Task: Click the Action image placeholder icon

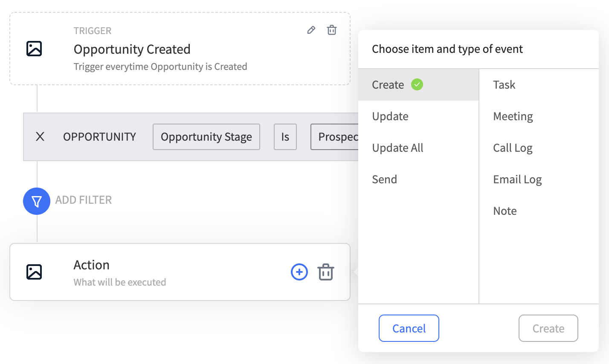Action: tap(34, 272)
